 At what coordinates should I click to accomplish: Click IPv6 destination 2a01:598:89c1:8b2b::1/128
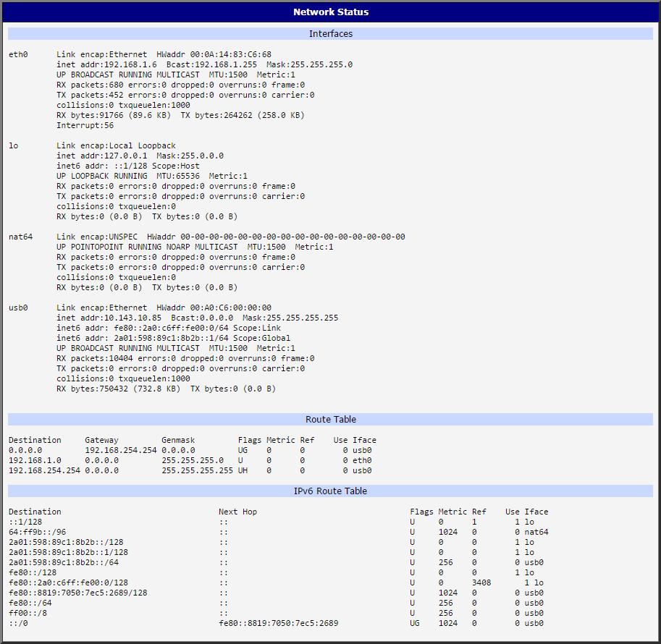pos(68,552)
